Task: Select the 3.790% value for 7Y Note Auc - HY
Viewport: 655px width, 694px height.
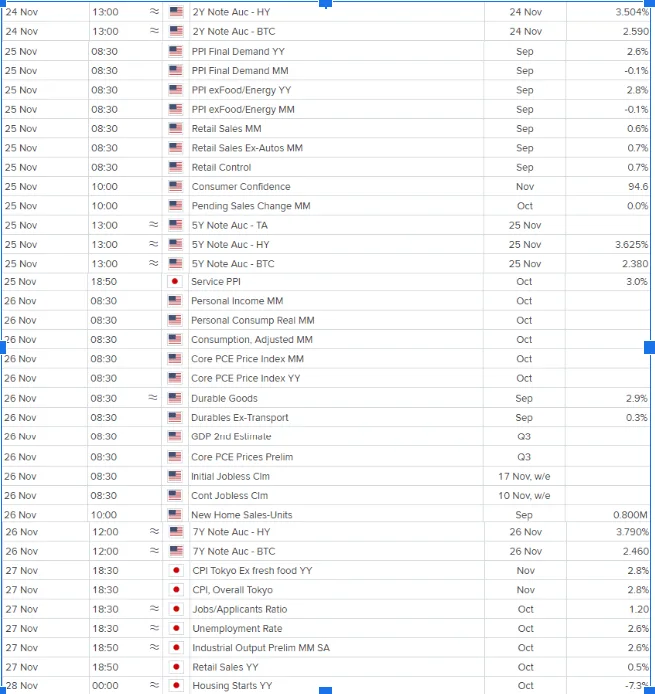Action: pos(632,532)
